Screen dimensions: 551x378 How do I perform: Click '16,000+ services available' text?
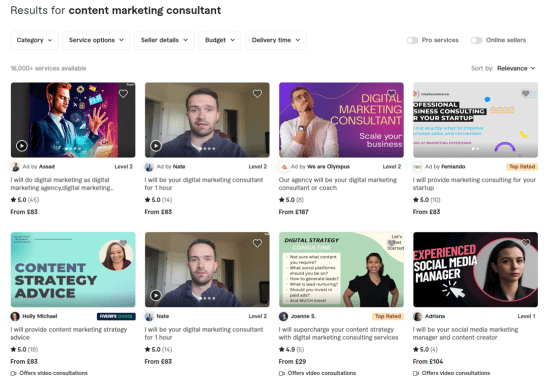click(48, 69)
